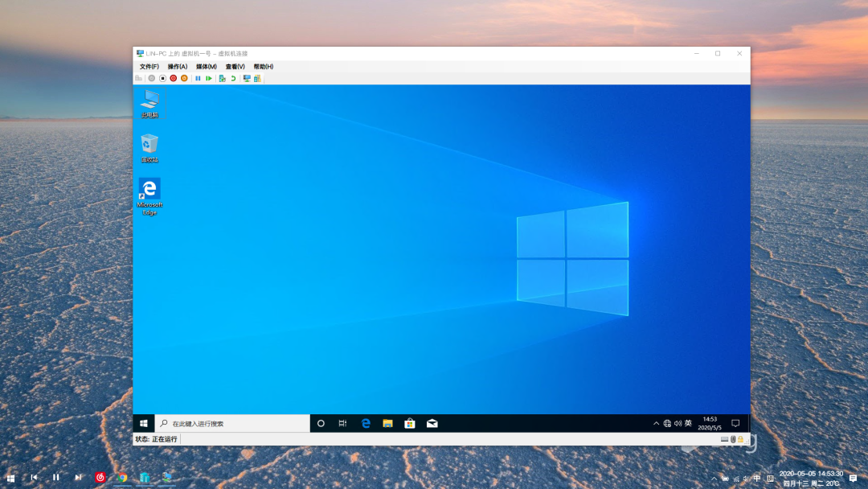This screenshot has width=868, height=489.
Task: Open Microsoft Store in the VM taskbar
Action: point(410,424)
